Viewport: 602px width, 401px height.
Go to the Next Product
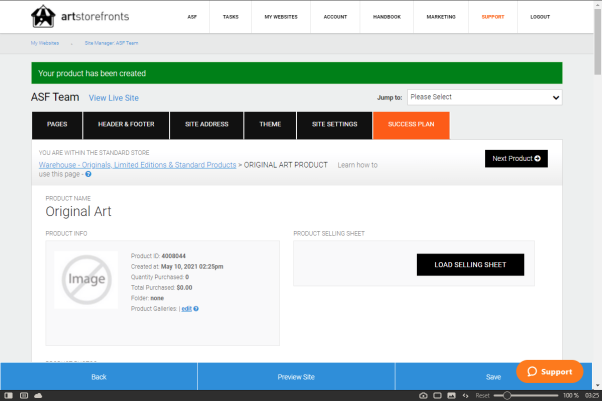(516, 158)
